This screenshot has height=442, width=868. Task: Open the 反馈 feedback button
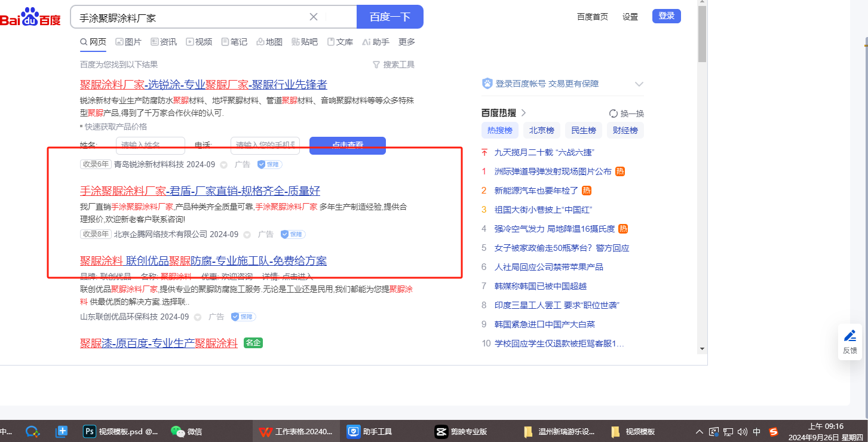pyautogui.click(x=849, y=342)
